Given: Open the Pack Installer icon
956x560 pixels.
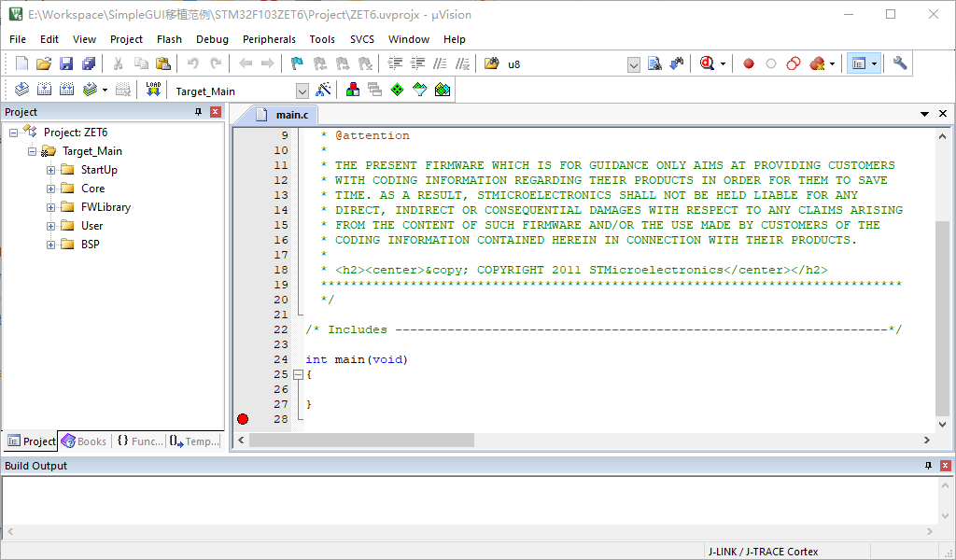Looking at the screenshot, I should click(x=442, y=91).
